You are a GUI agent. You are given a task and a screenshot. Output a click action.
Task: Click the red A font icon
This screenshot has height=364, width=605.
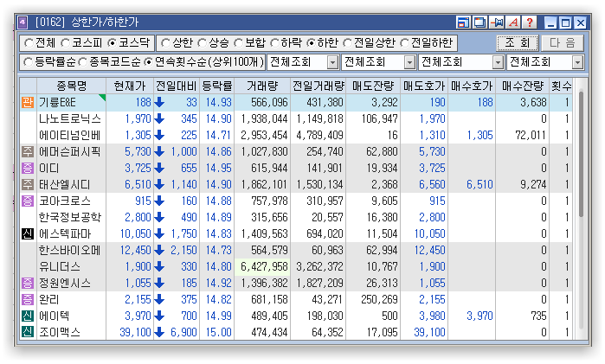[513, 22]
